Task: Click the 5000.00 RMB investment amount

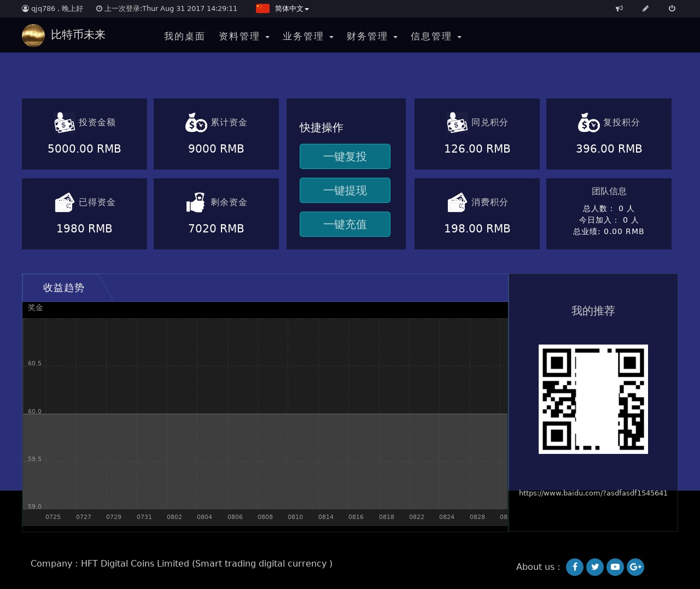Action: (x=84, y=149)
